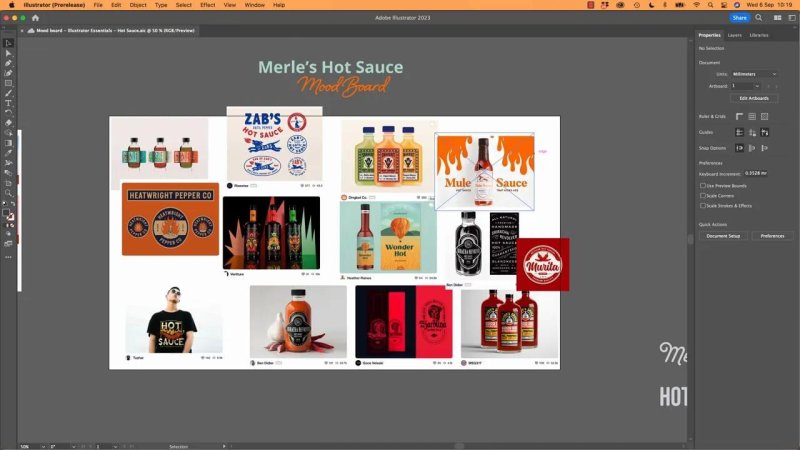Switch to the Layers panel tab
800x450 pixels.
coord(734,35)
